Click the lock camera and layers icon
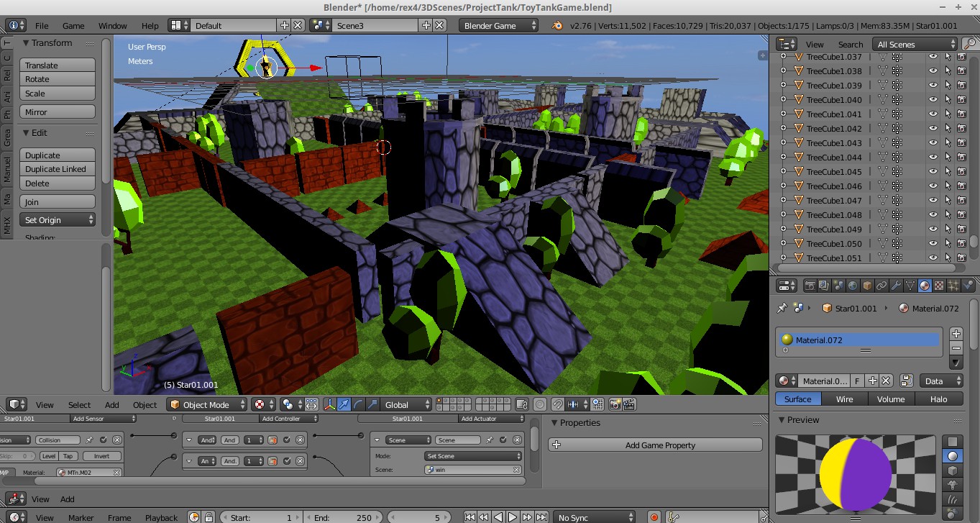980x523 pixels. pos(523,405)
